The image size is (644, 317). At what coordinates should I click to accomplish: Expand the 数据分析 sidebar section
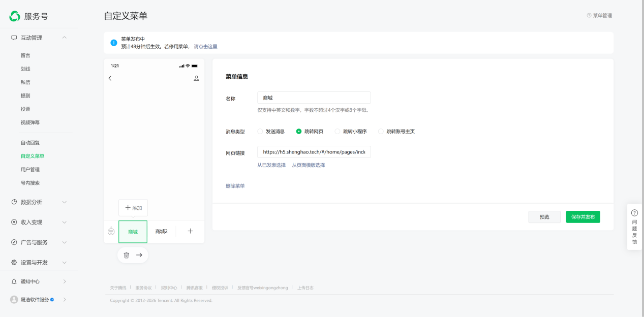pyautogui.click(x=64, y=202)
